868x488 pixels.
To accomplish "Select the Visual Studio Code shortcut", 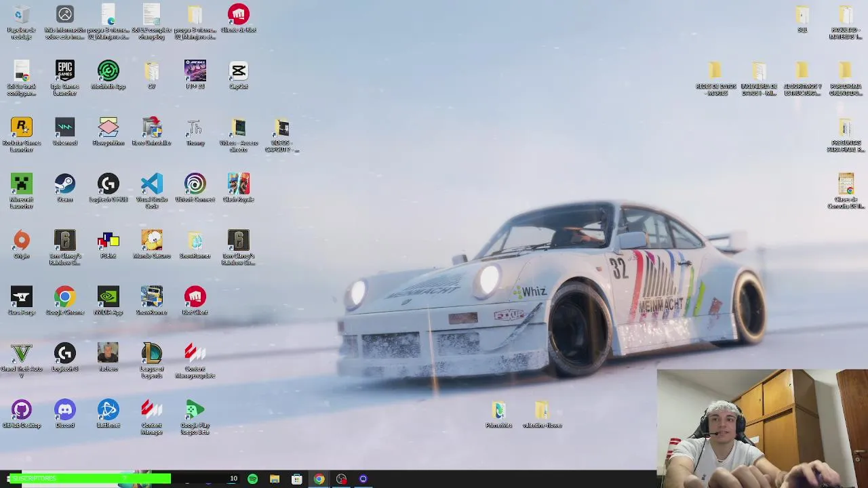I will (x=151, y=191).
